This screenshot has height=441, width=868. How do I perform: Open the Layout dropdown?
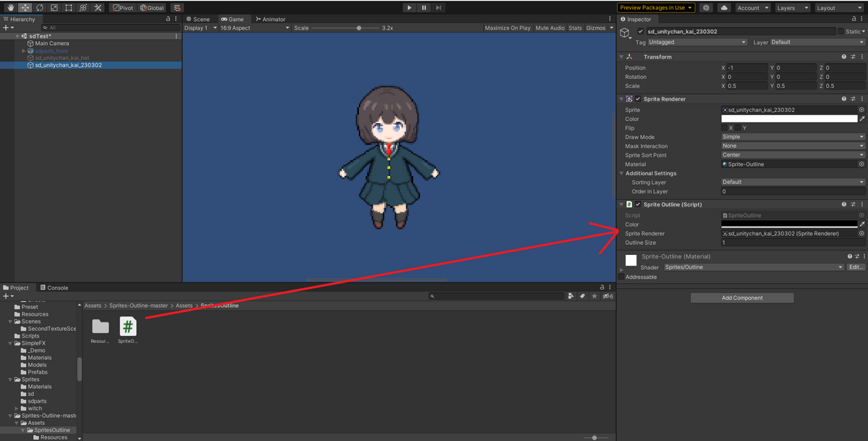pos(839,7)
